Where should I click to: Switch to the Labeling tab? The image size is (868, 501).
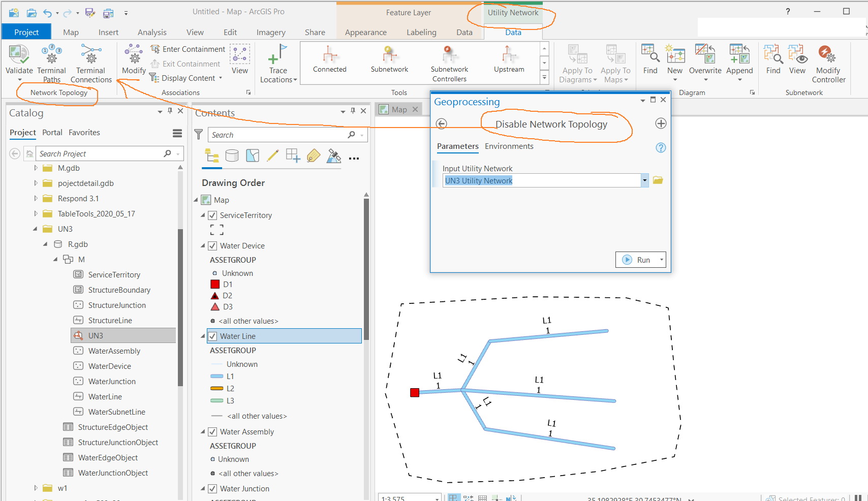(421, 32)
